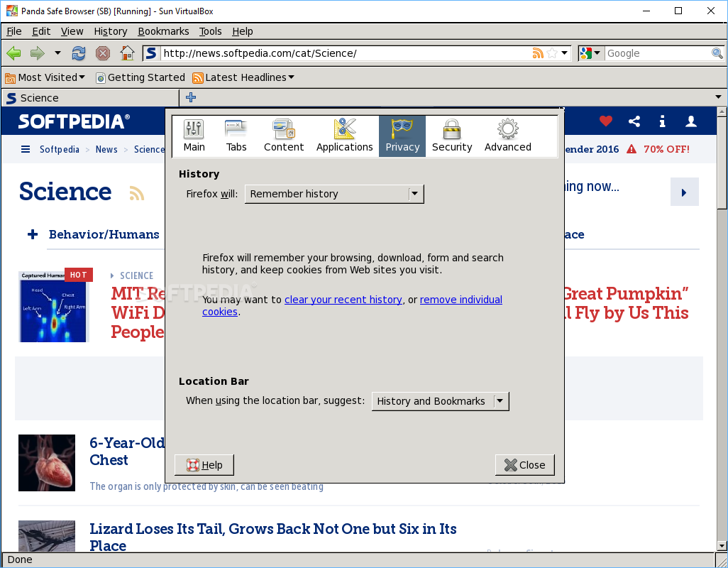This screenshot has height=568, width=728.
Task: Open the View menu
Action: click(72, 31)
